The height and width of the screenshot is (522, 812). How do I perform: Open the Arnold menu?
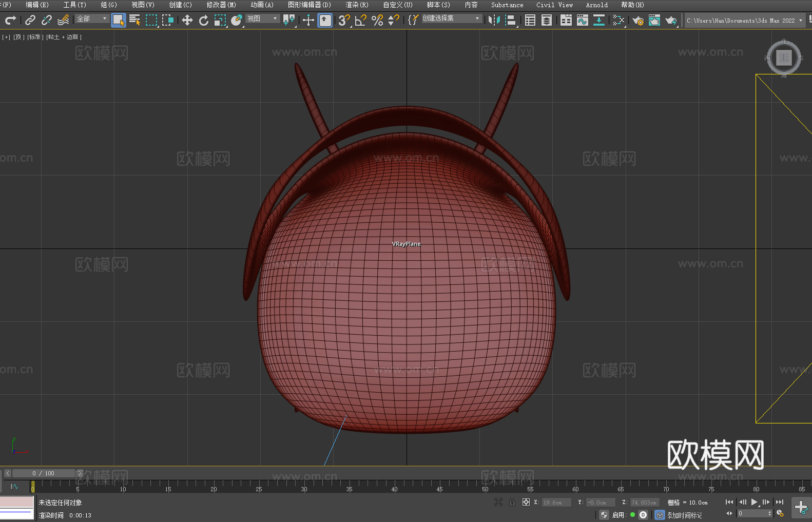tap(596, 5)
